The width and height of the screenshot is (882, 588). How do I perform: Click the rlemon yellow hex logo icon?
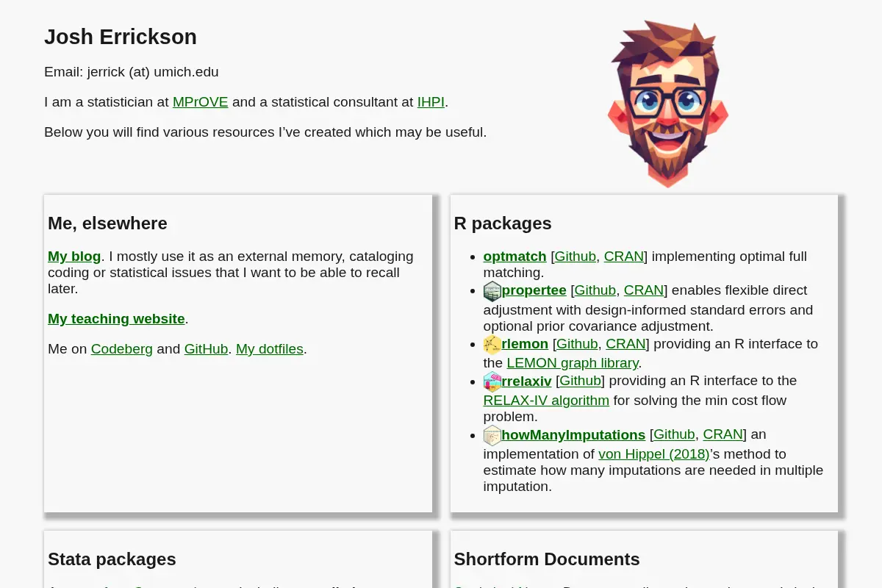tap(492, 345)
